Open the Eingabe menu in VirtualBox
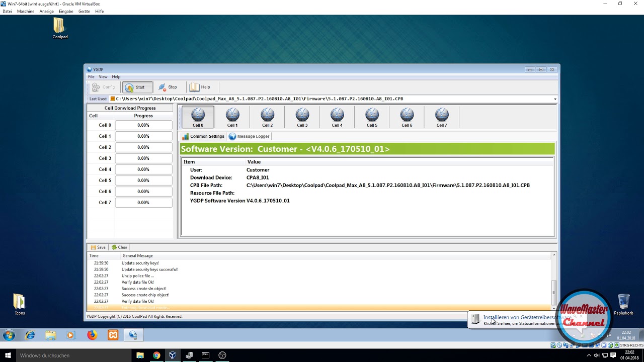 (x=66, y=11)
